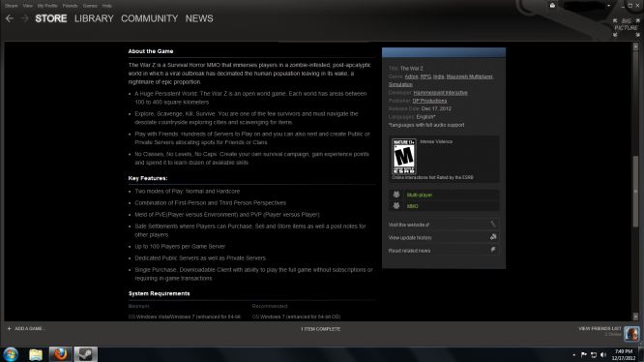
Task: Click the Up to 100 Players per Game Server line
Action: coord(180,247)
